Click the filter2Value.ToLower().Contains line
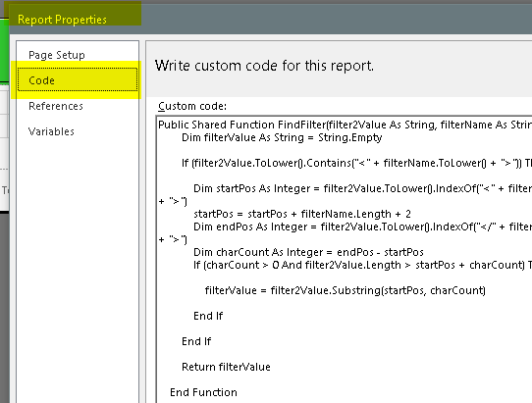This screenshot has width=532, height=403. click(x=356, y=163)
